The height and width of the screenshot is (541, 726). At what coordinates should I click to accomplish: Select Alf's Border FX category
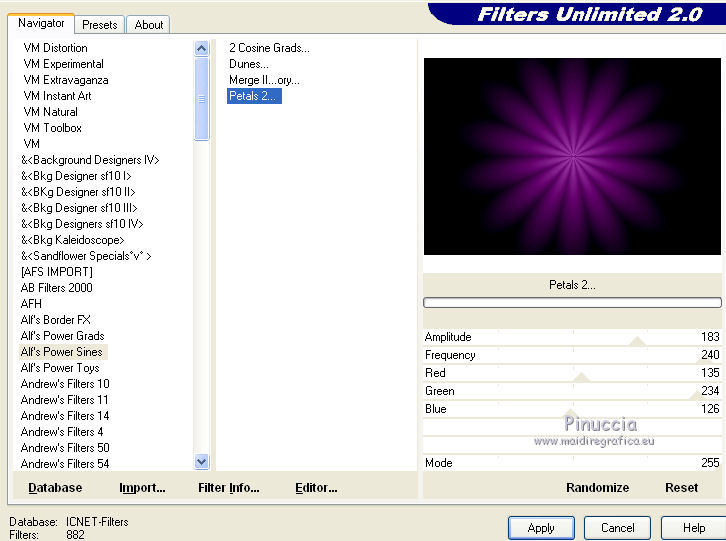click(x=56, y=320)
